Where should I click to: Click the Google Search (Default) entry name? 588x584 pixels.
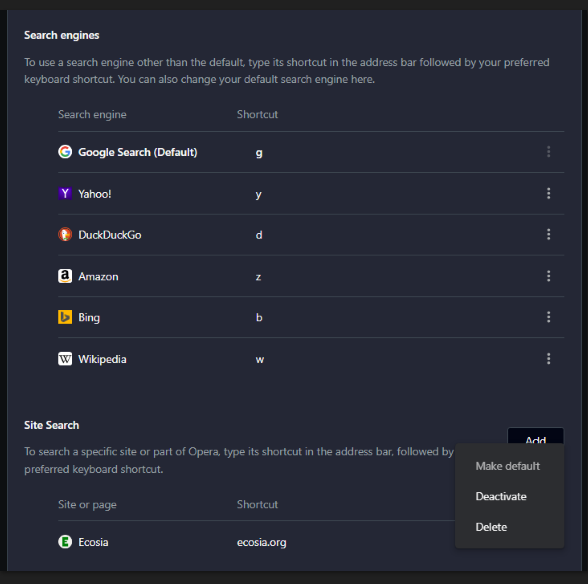[x=138, y=152]
